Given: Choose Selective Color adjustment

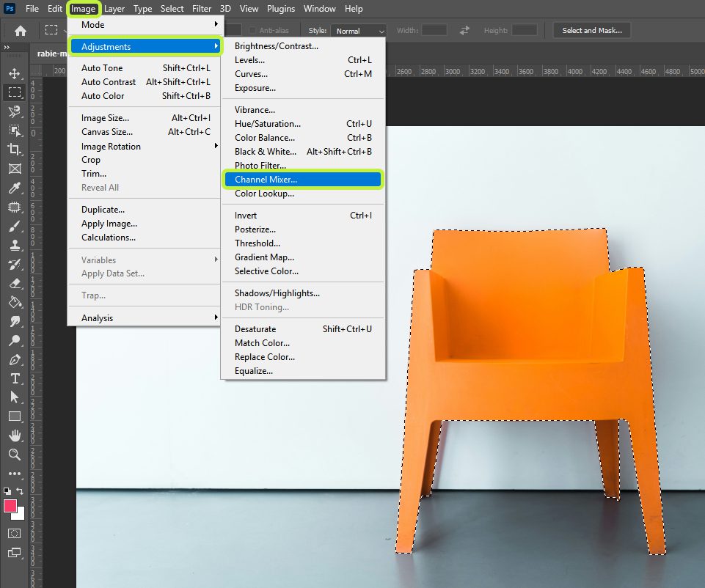Looking at the screenshot, I should coord(303,271).
